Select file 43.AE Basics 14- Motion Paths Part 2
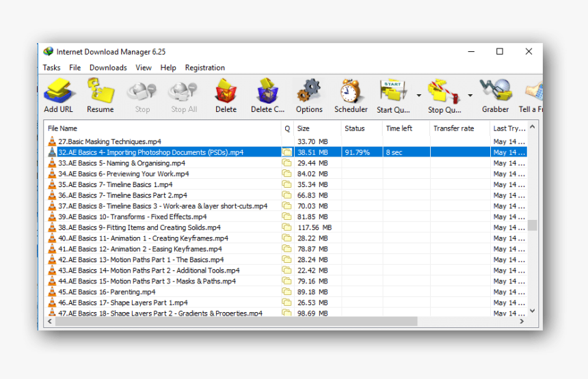Viewport: 588px width, 379px height. 149,270
